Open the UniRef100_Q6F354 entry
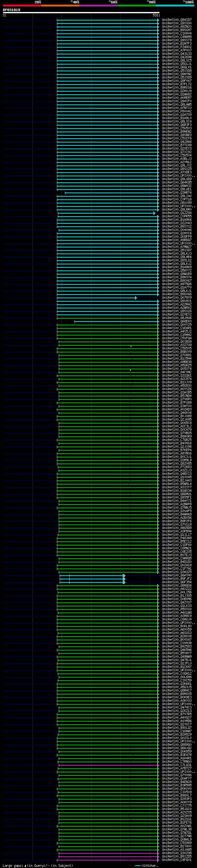The height and width of the screenshot is (868, 197). tap(176, 582)
